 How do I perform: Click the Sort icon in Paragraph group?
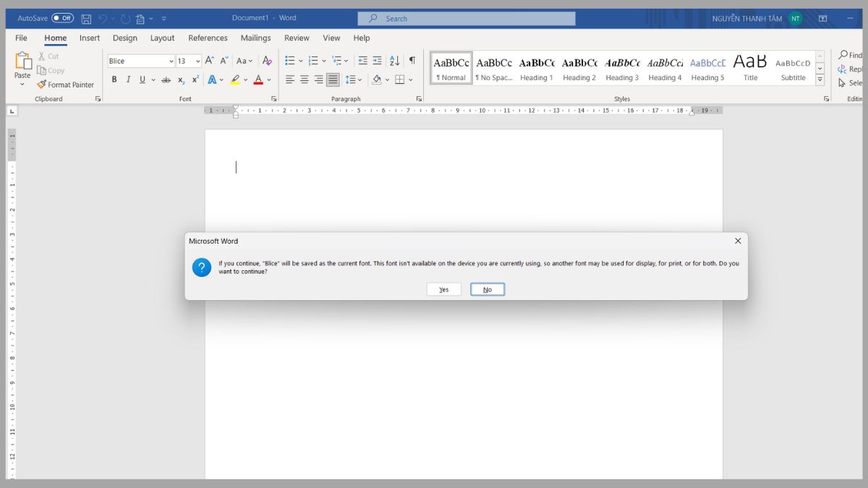pyautogui.click(x=394, y=61)
